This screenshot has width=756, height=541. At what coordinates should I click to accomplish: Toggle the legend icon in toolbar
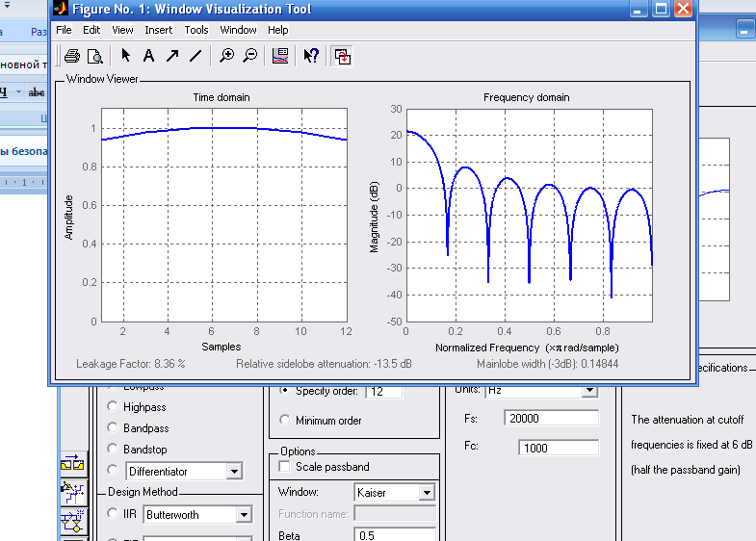click(280, 56)
